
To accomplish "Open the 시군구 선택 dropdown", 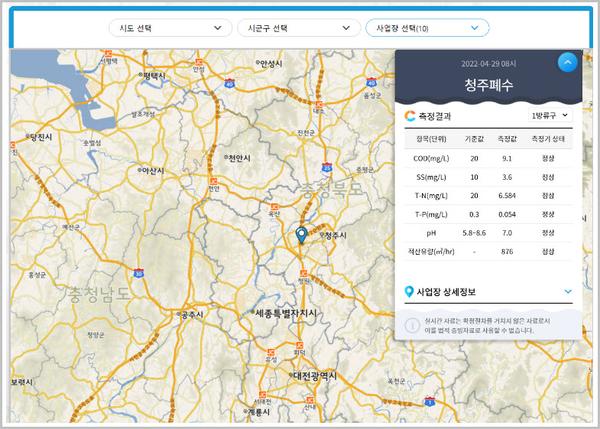I will pos(299,28).
